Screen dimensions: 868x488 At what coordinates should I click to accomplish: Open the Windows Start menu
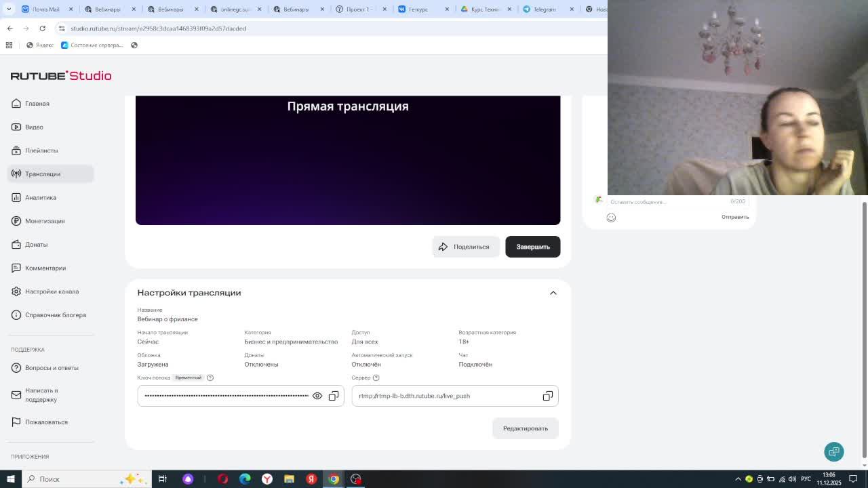10,479
